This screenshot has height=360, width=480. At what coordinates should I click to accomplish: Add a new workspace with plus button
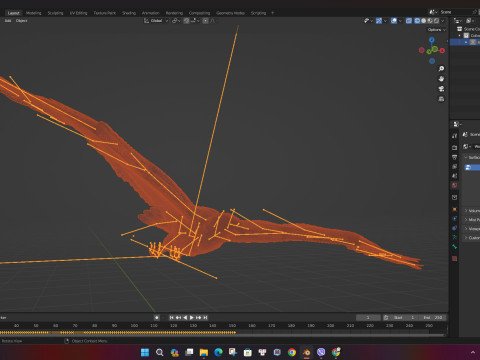[x=273, y=13]
